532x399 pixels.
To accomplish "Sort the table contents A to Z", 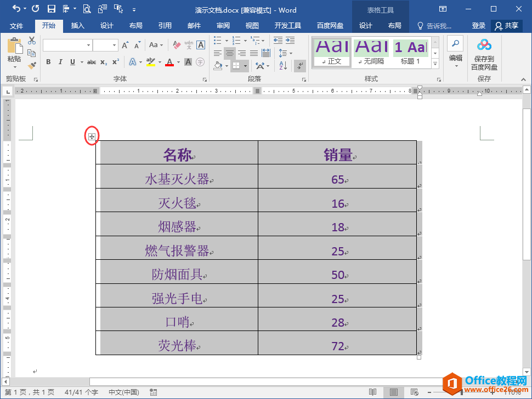I will click(x=284, y=66).
